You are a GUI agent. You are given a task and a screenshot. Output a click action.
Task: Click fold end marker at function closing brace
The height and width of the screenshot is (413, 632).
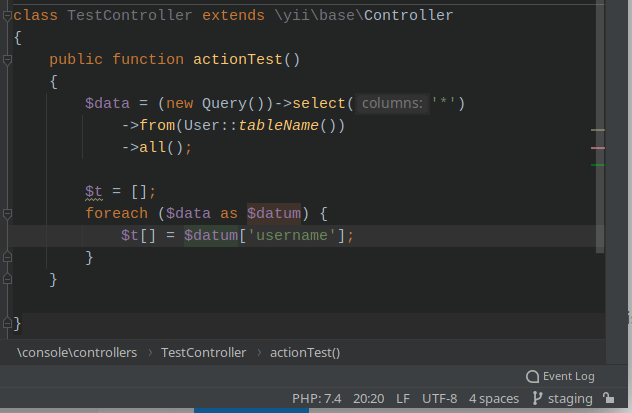(7, 279)
